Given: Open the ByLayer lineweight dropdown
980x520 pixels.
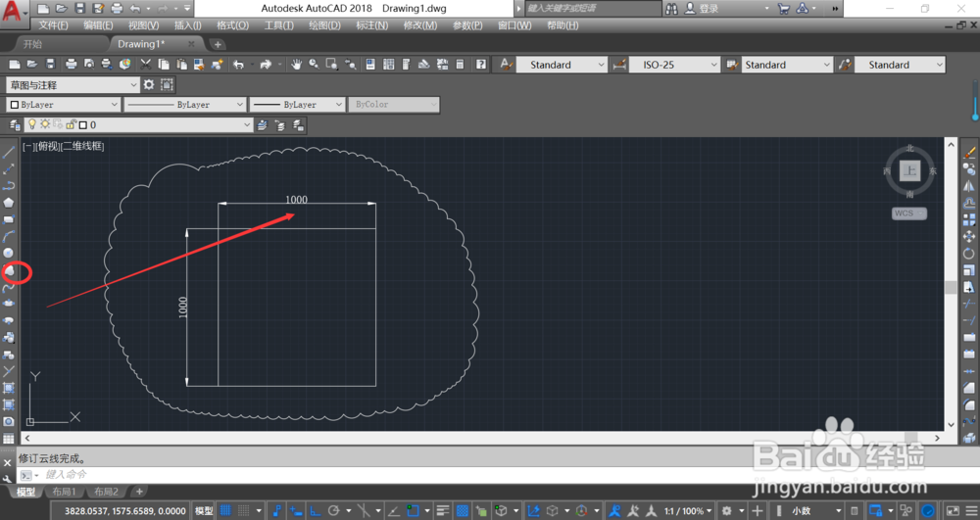Looking at the screenshot, I should point(297,104).
